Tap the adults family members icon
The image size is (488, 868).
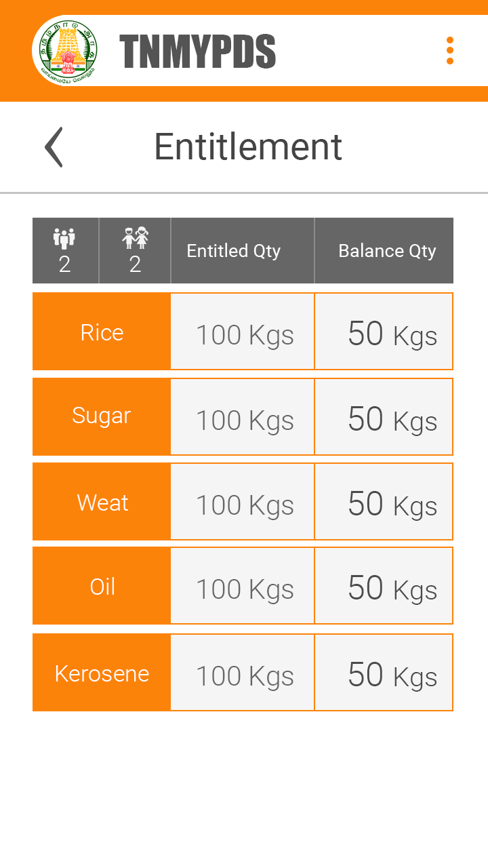pyautogui.click(x=65, y=239)
